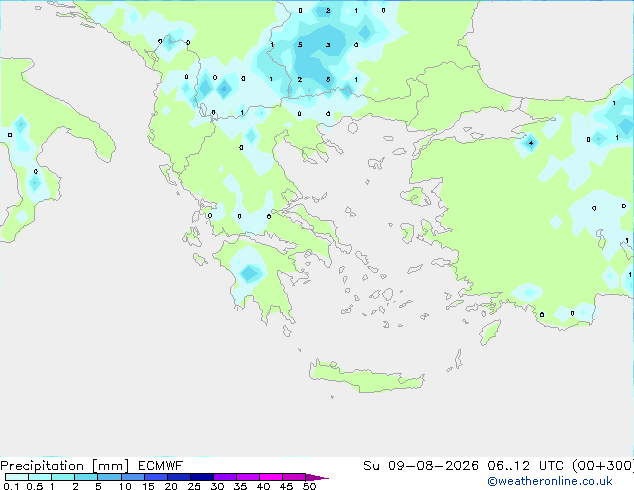The width and height of the screenshot is (634, 490).
Task: Select the '(00+300)' forecast offset text
Action: [603, 466]
